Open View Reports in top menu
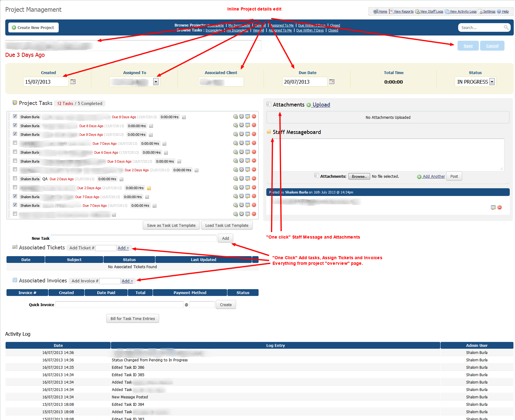The height and width of the screenshot is (420, 515). 403,11
